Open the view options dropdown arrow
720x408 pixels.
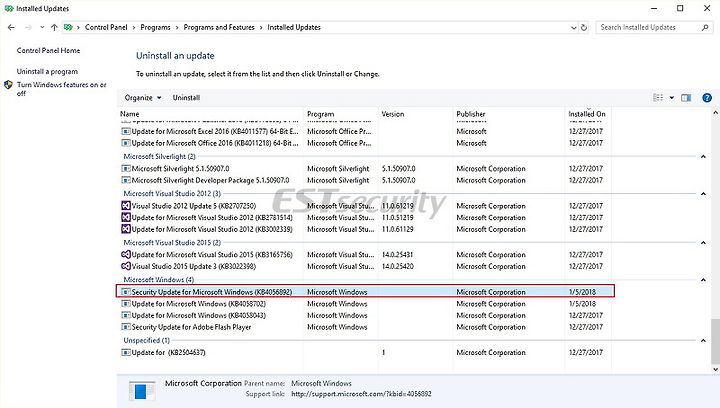pos(672,98)
